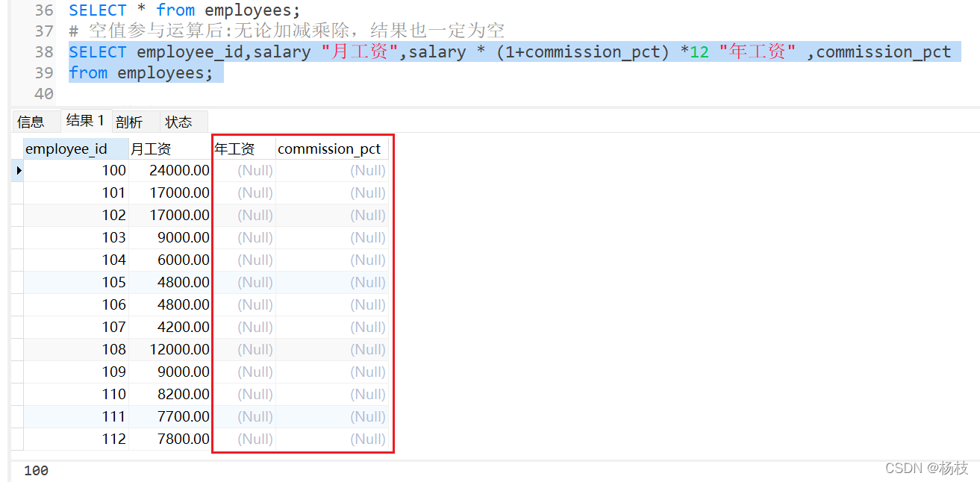Click salary cell 12000.00
This screenshot has width=980, height=482.
[x=170, y=349]
